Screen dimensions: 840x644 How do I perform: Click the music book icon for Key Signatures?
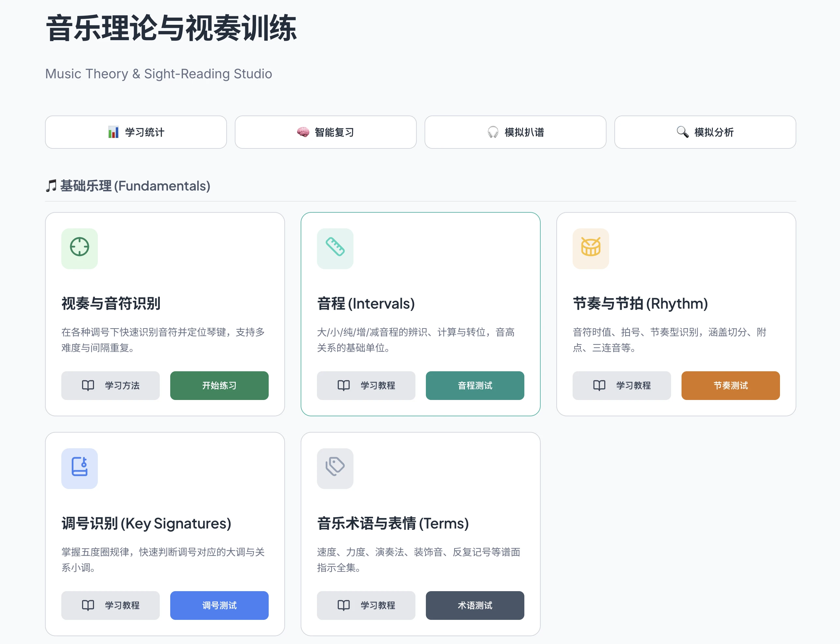coord(79,467)
